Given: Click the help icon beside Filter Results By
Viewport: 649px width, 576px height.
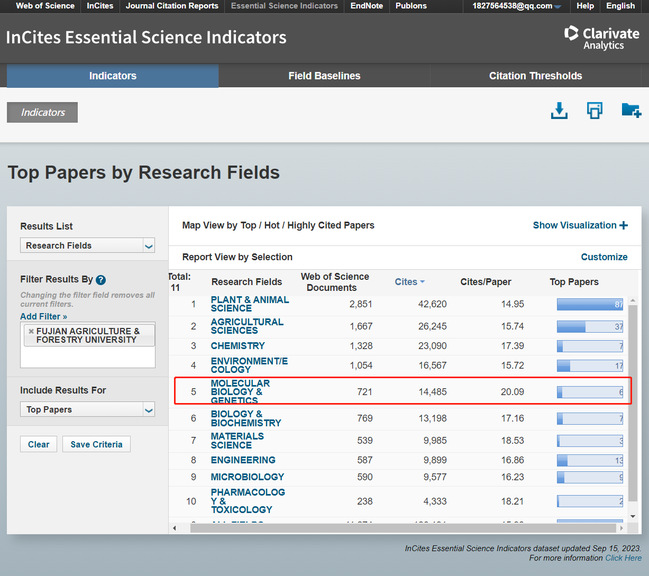Looking at the screenshot, I should pyautogui.click(x=101, y=280).
